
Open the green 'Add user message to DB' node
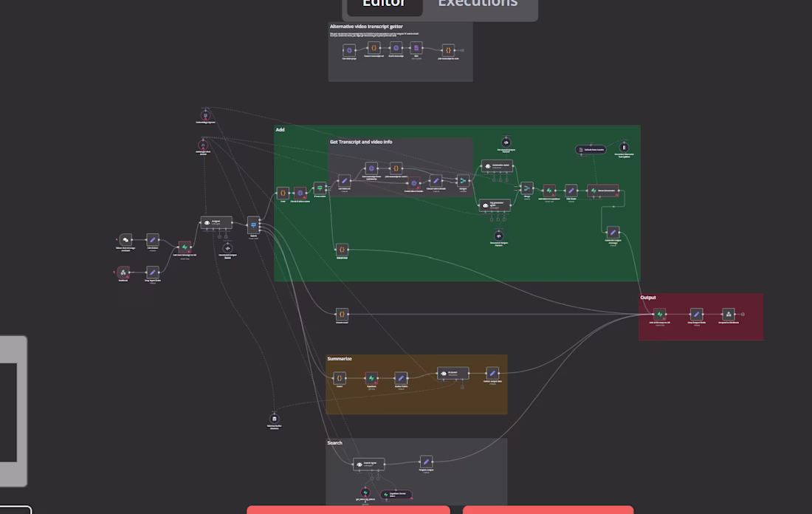point(185,247)
